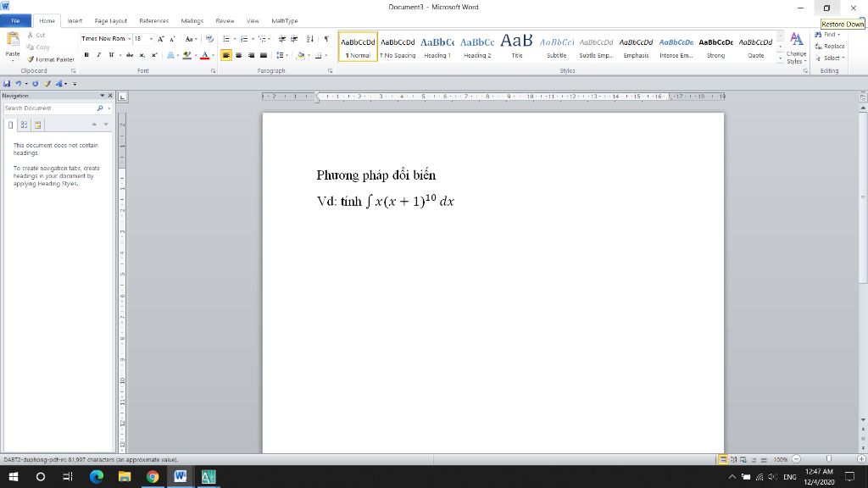Image resolution: width=868 pixels, height=488 pixels.
Task: Open the Change Styles menu
Action: pyautogui.click(x=796, y=48)
